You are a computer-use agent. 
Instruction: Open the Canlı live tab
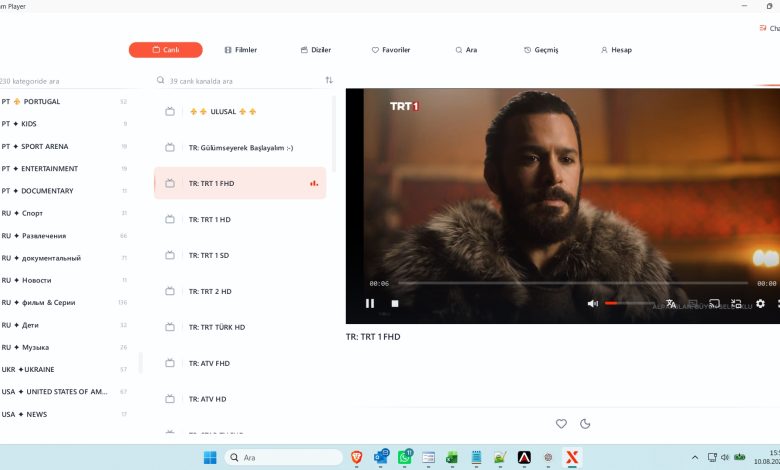(166, 50)
